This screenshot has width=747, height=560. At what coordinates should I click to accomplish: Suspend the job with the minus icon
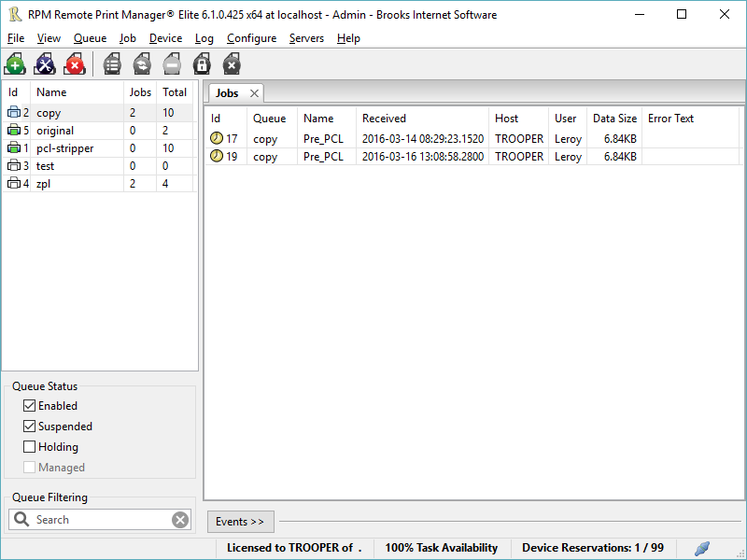pyautogui.click(x=172, y=63)
